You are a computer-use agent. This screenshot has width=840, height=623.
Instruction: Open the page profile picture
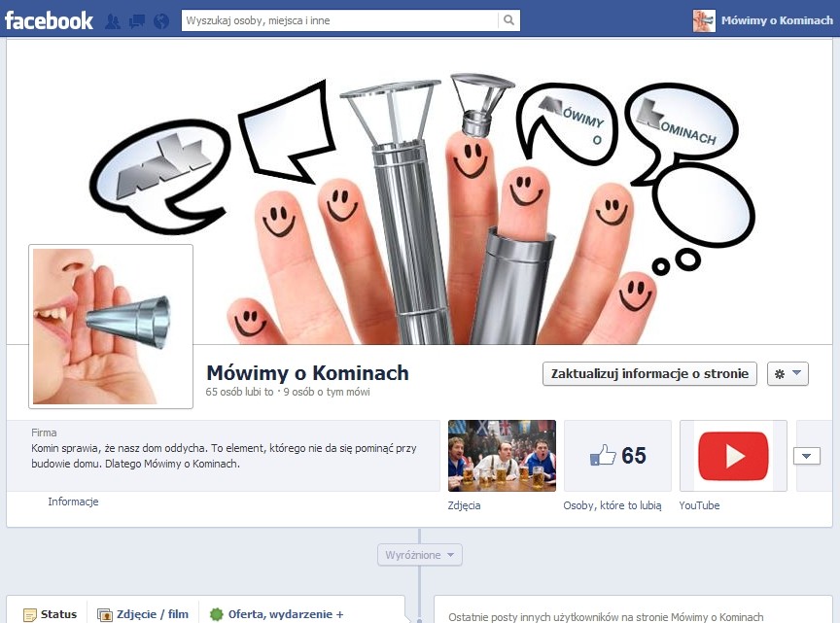(x=111, y=327)
